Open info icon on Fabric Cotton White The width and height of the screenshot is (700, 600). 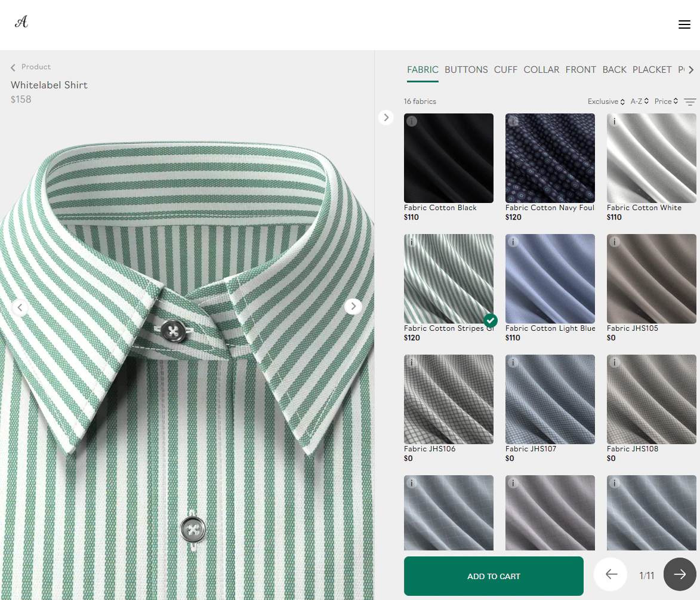click(x=615, y=121)
